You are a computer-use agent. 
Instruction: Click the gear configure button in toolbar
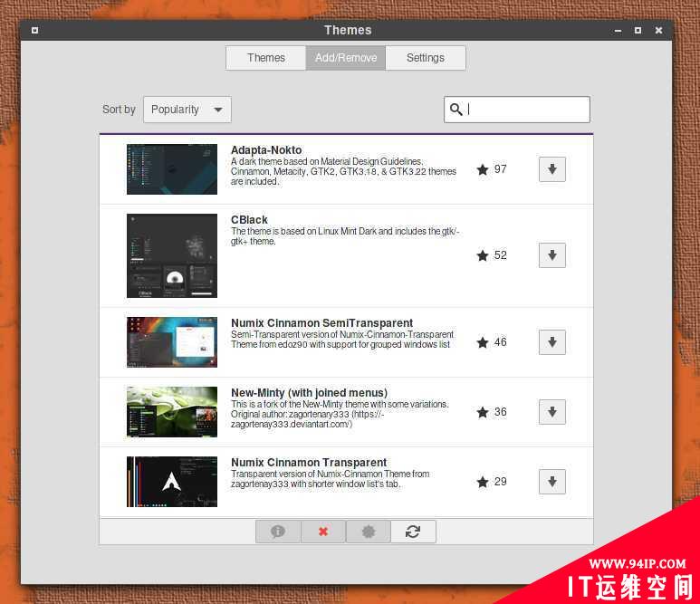(369, 532)
